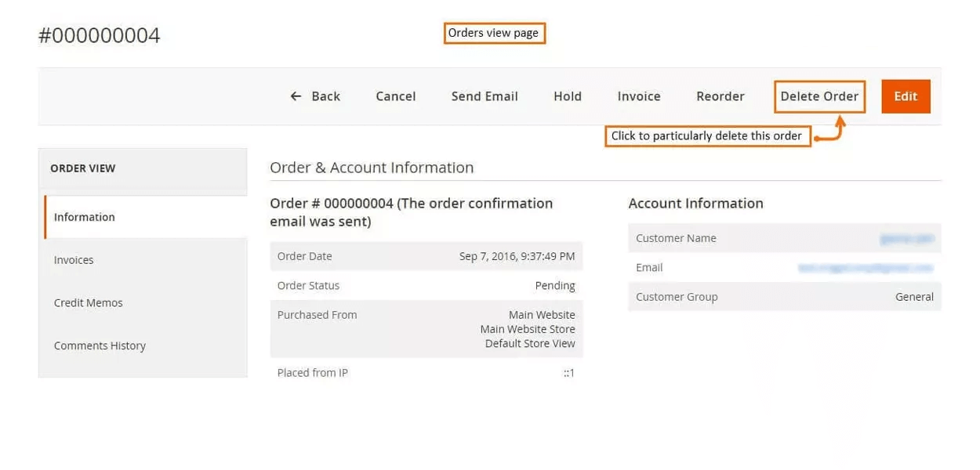Click the General customer group value
The width and height of the screenshot is (980, 470).
[x=913, y=297]
